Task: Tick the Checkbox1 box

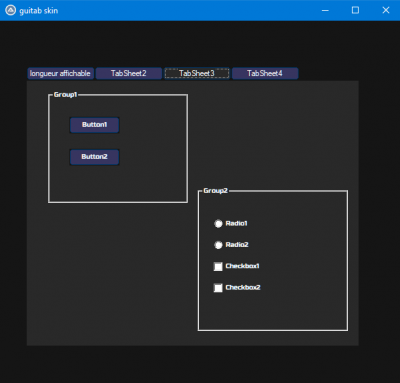Action: coord(218,266)
